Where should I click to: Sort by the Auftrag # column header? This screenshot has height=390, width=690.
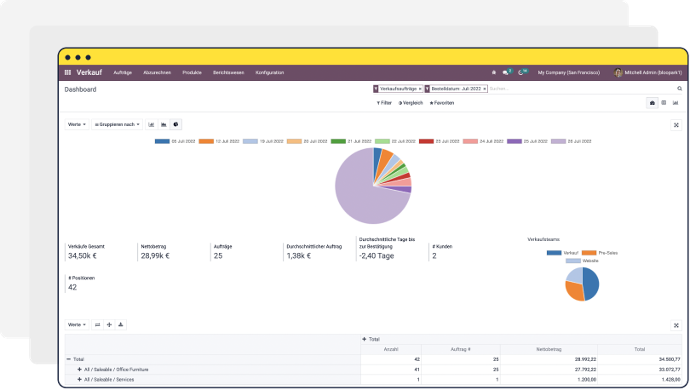tap(461, 350)
